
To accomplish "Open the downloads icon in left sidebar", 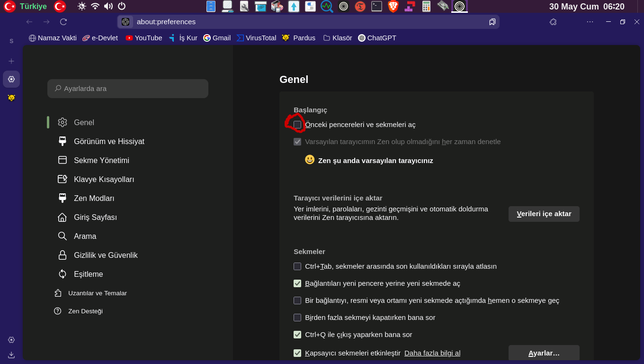I will tap(11, 355).
